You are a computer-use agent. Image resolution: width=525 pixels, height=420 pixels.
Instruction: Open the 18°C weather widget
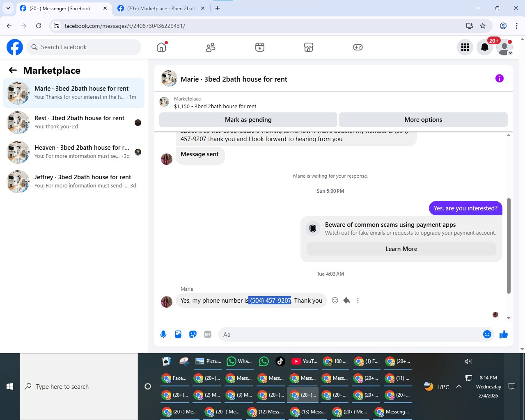tap(437, 386)
